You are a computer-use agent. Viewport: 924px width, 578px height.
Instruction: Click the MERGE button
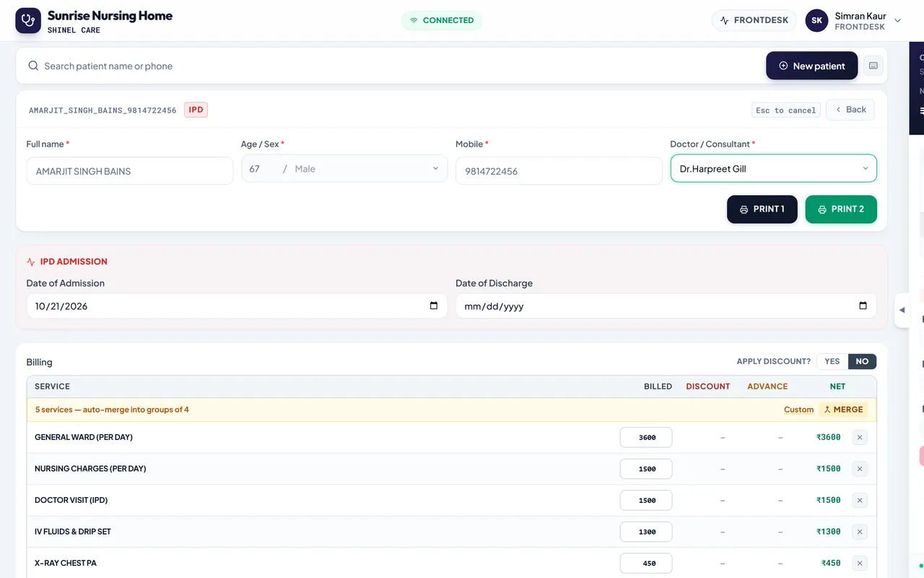click(x=843, y=410)
